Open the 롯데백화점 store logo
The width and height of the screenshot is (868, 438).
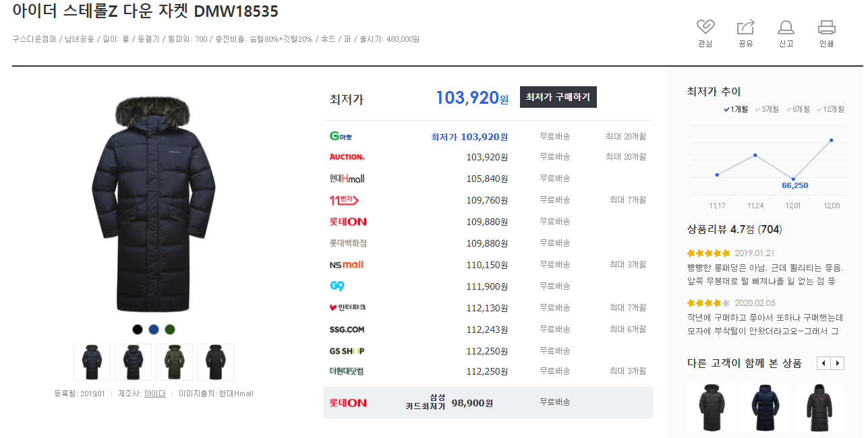coord(348,243)
